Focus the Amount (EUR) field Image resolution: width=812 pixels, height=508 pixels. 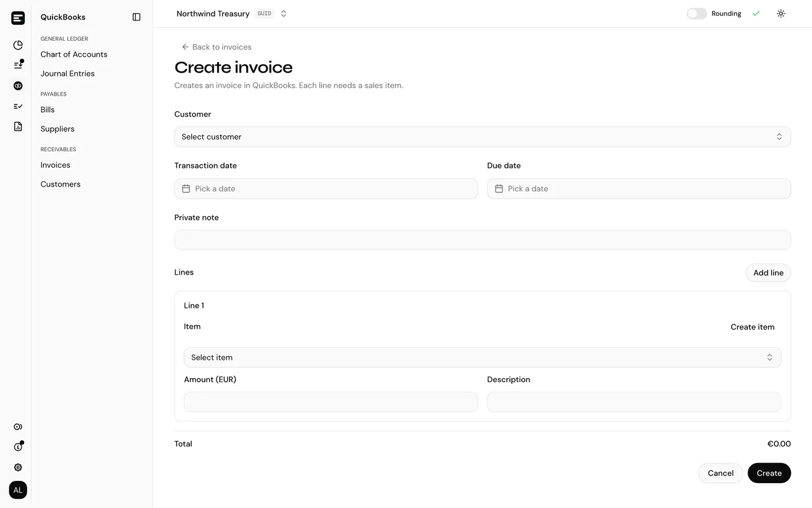point(330,402)
